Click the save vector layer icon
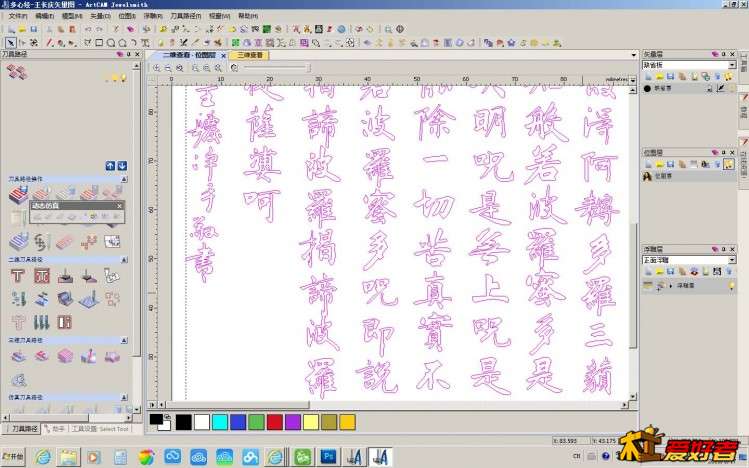 coord(671,76)
